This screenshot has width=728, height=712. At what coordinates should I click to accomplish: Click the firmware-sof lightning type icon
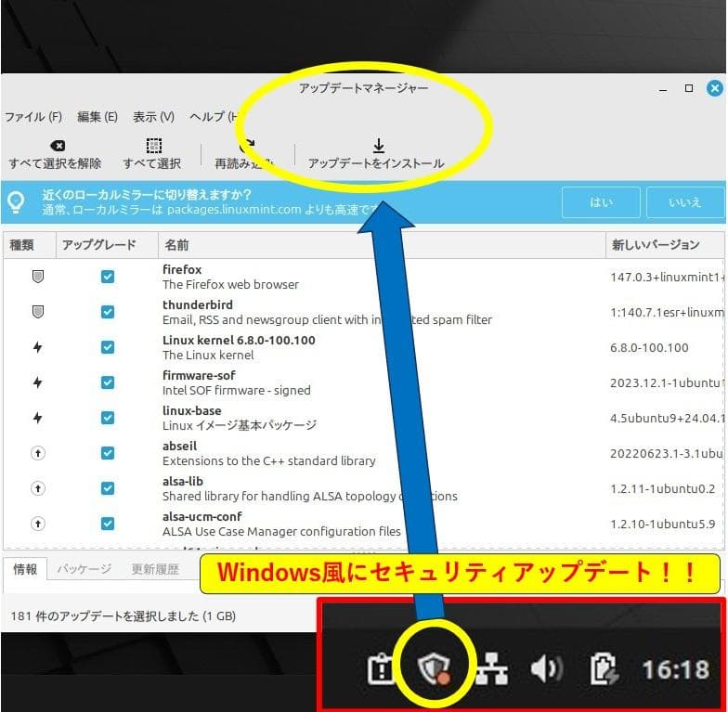pos(38,382)
